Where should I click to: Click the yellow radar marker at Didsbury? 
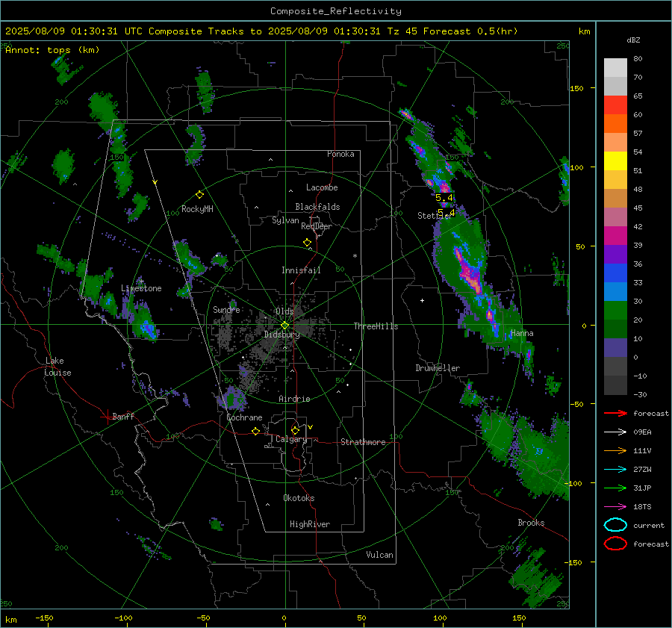tap(284, 326)
